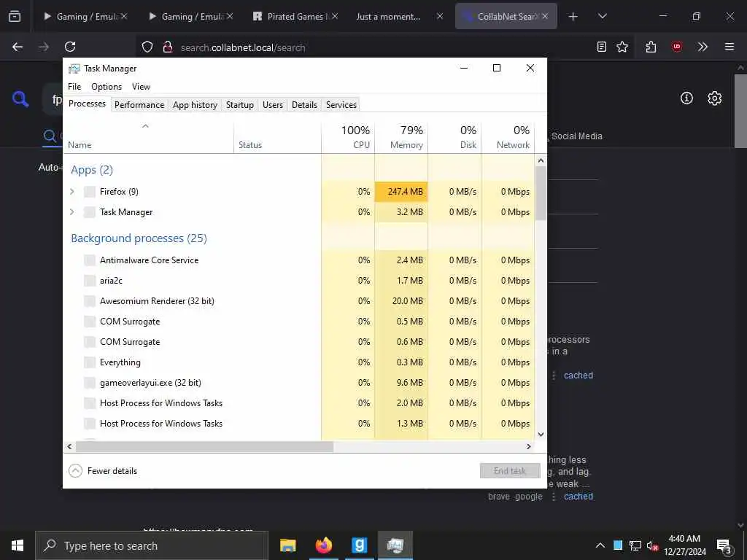Sort by the Name column header
Viewport: 747px width, 560px height.
(149, 137)
